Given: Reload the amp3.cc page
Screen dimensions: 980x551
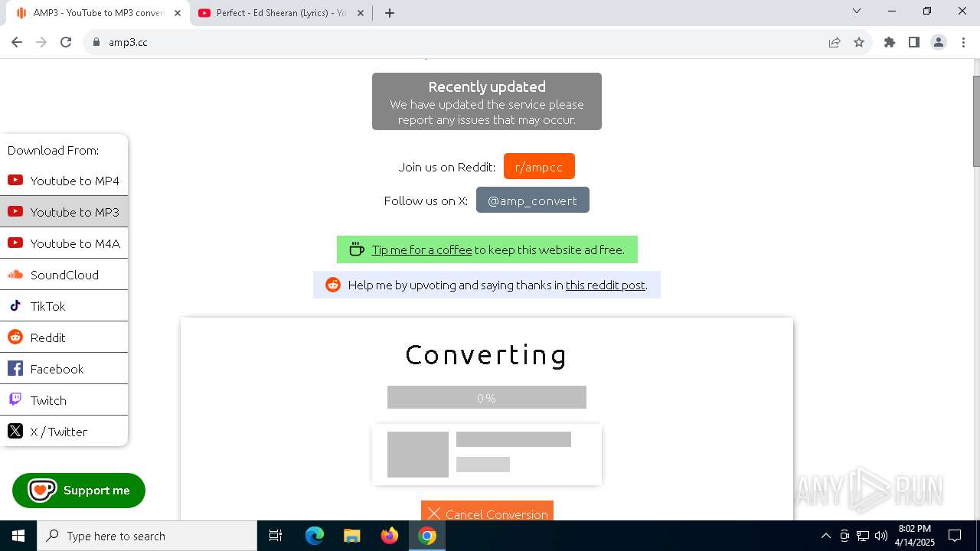Looking at the screenshot, I should point(66,42).
